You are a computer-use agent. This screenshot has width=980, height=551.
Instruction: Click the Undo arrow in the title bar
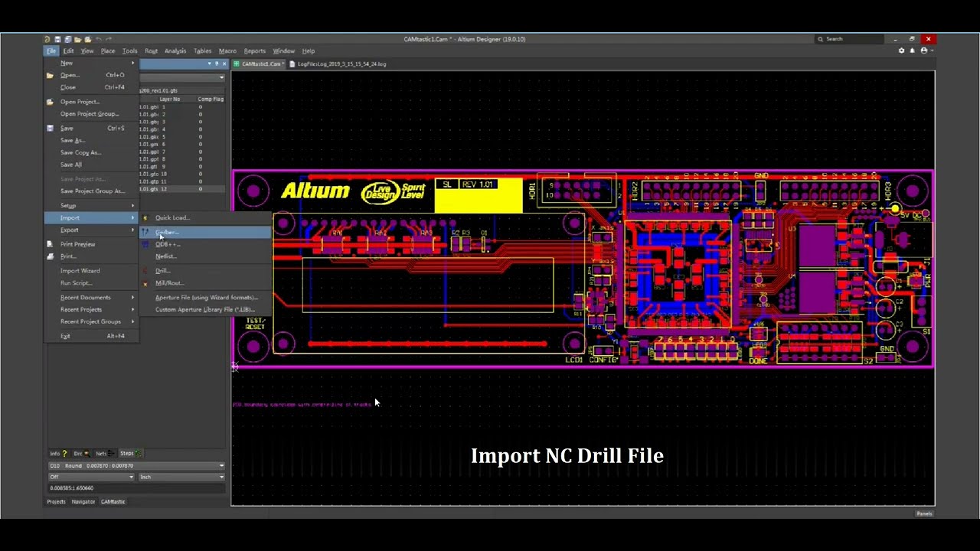point(98,39)
